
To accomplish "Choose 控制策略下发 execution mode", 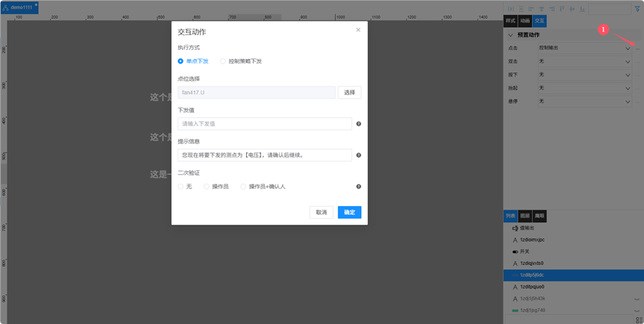I will pyautogui.click(x=223, y=61).
